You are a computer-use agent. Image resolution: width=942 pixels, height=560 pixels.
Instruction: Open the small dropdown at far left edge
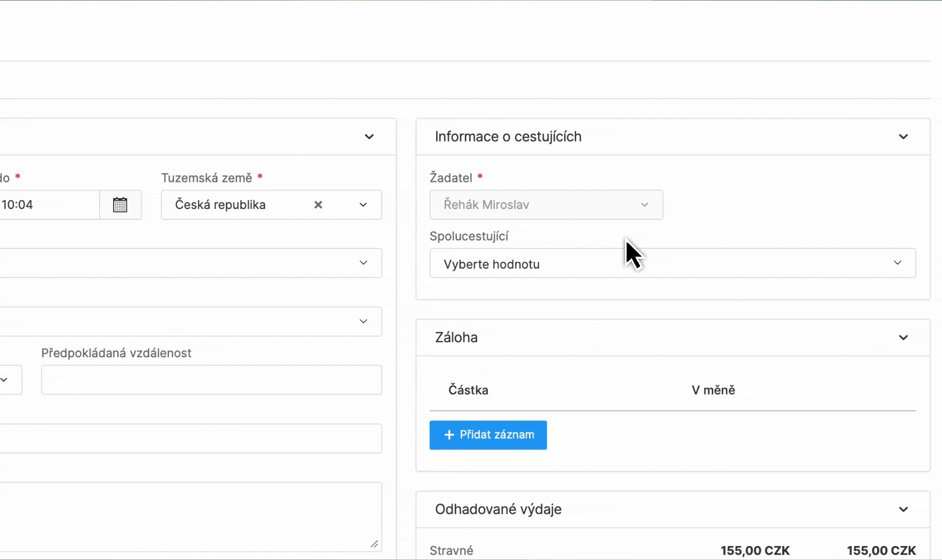pyautogui.click(x=4, y=380)
